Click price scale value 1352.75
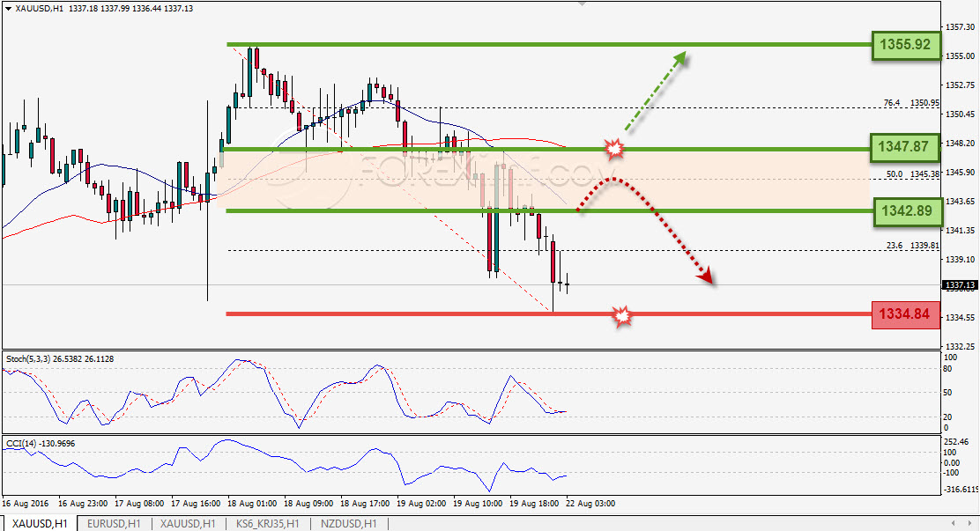980x531 pixels. (x=960, y=85)
